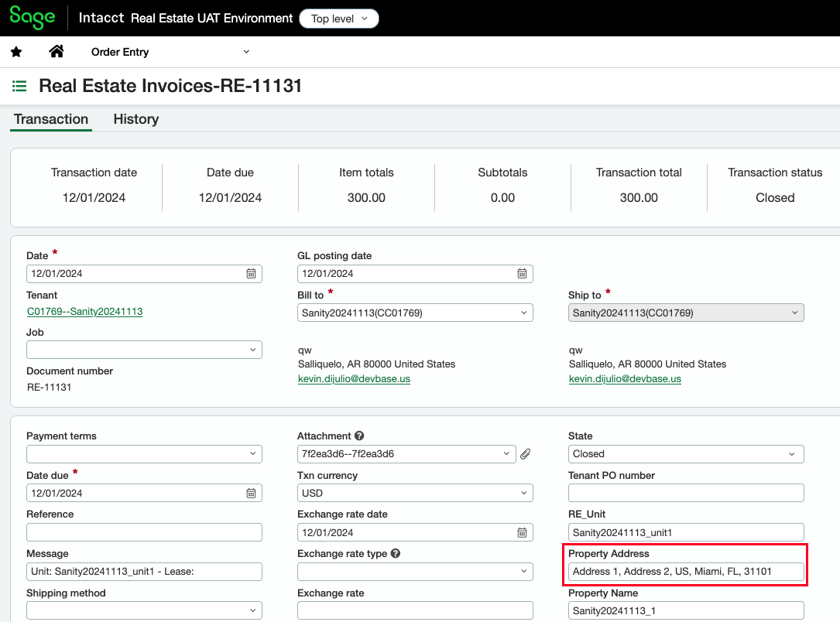The image size is (840, 622).
Task: Click Transaction total value 300.00
Action: coord(639,197)
